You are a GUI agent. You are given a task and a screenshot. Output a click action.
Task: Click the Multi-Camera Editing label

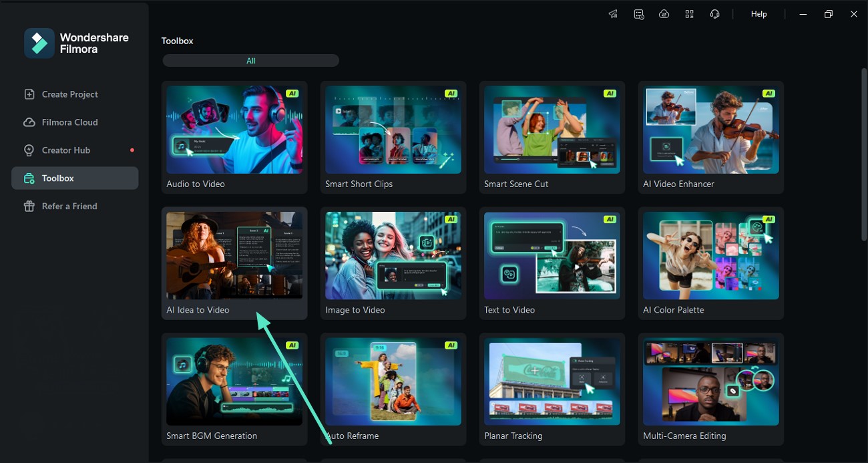(x=684, y=436)
